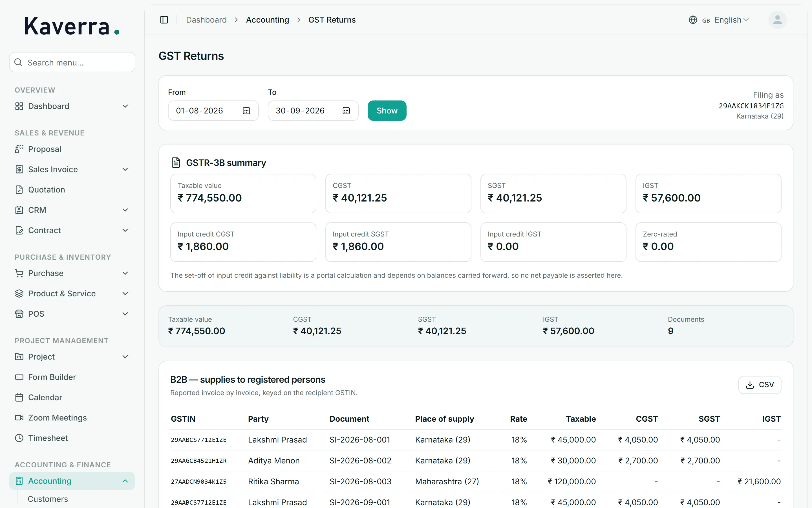Expand the Sales Invoice submenu
Viewport: 812px width, 508px height.
125,169
